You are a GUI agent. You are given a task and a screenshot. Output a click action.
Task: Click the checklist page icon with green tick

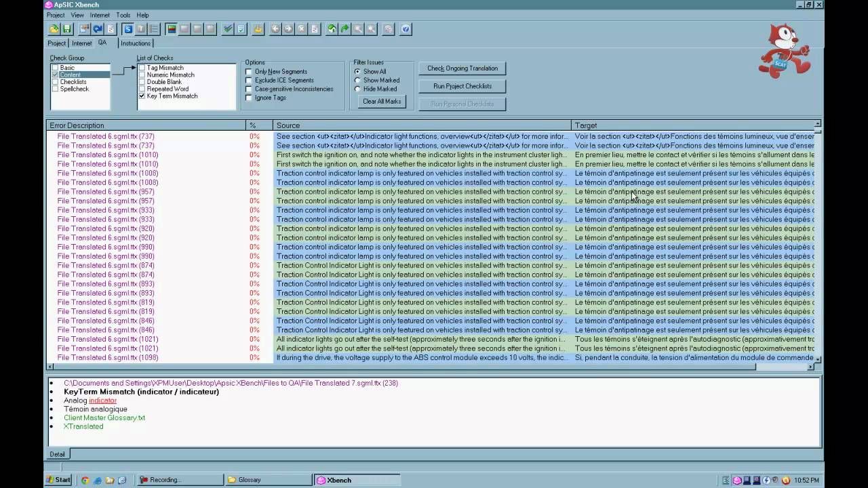point(241,29)
